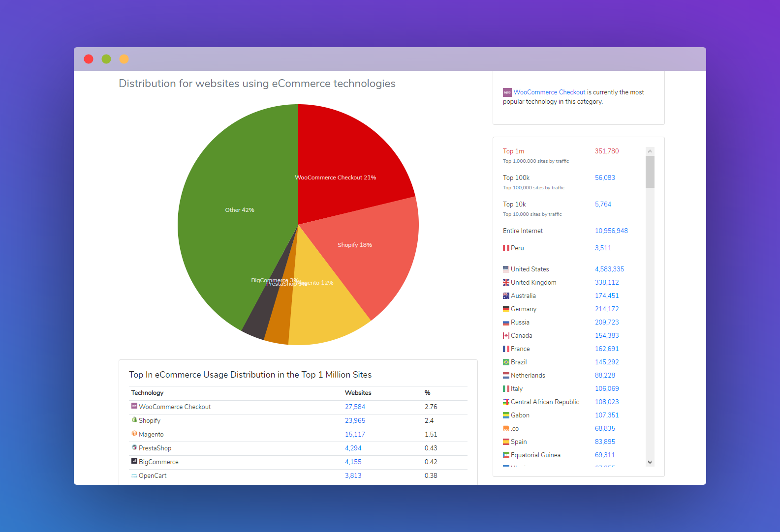Viewport: 780px width, 532px height.
Task: Click the Australia flag icon
Action: 506,296
